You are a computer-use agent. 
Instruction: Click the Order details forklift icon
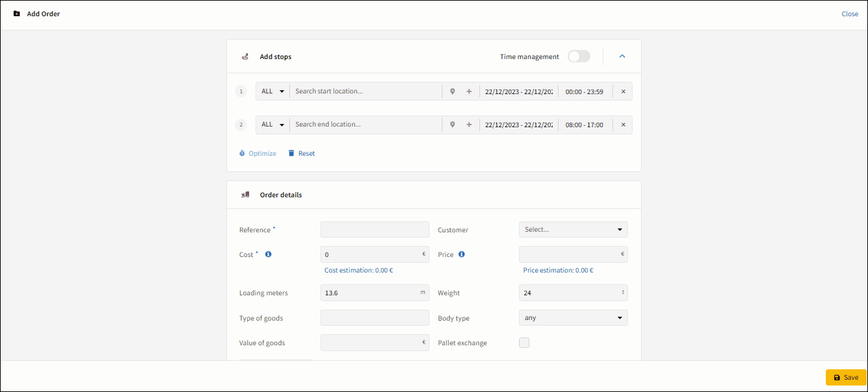pyautogui.click(x=245, y=195)
